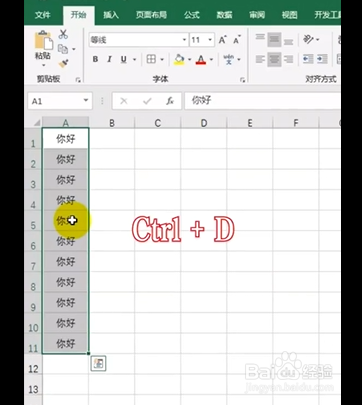Apply the red font color

[201, 60]
